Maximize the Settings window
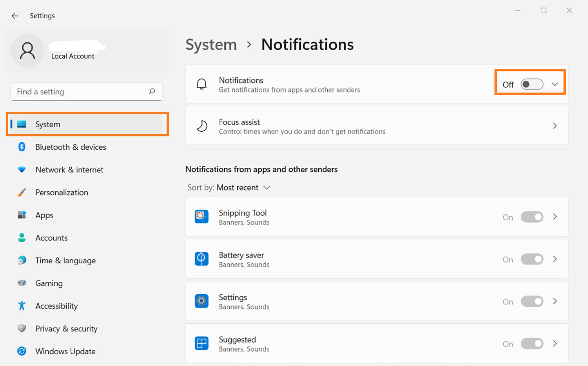 (x=543, y=11)
